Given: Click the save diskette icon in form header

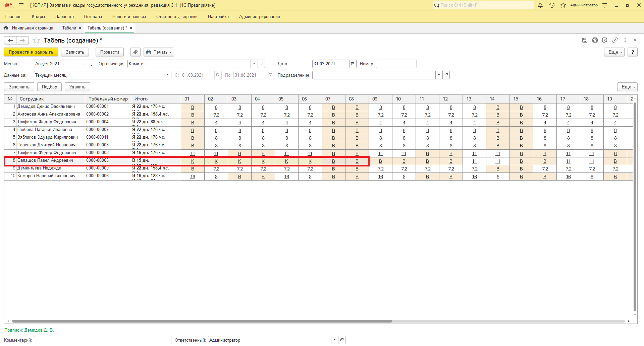Looking at the screenshot, I should [585, 40].
